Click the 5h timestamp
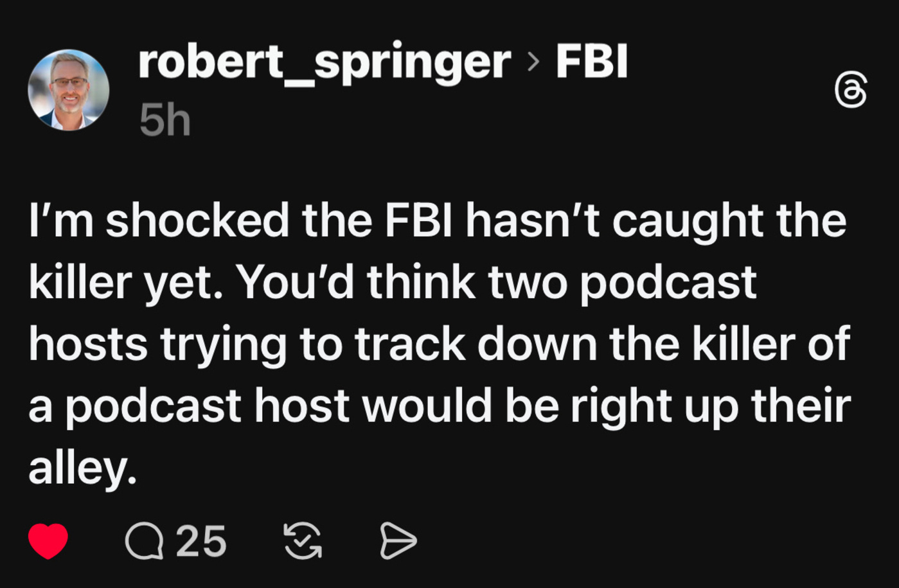 tap(165, 120)
